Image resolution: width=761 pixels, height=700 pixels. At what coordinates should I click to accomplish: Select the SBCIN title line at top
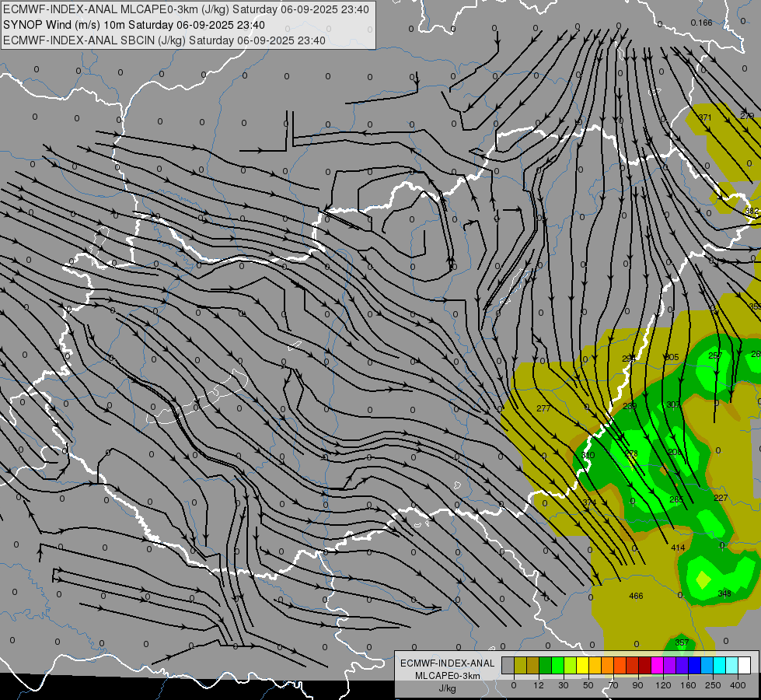164,40
